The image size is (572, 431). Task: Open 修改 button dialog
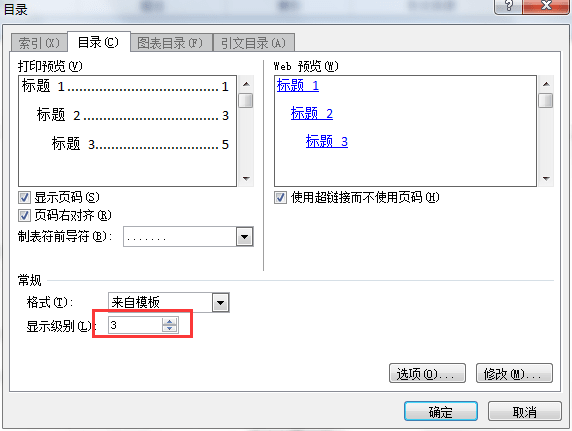[514, 373]
